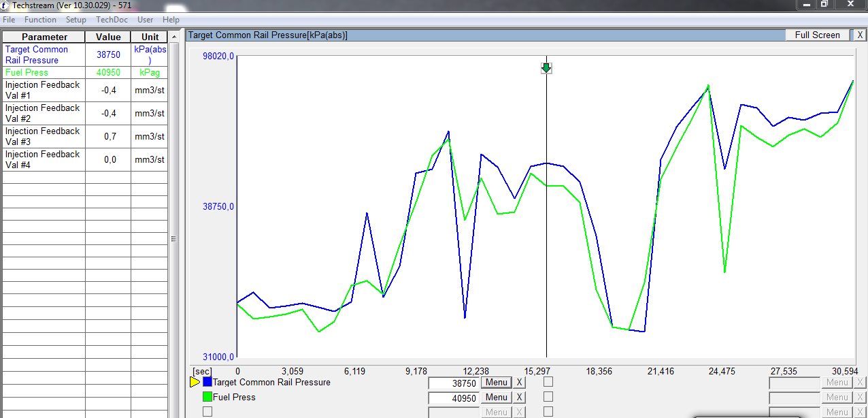Image resolution: width=868 pixels, height=418 pixels.
Task: Click the panel splitter grip beside parameter table
Action: tap(173, 239)
